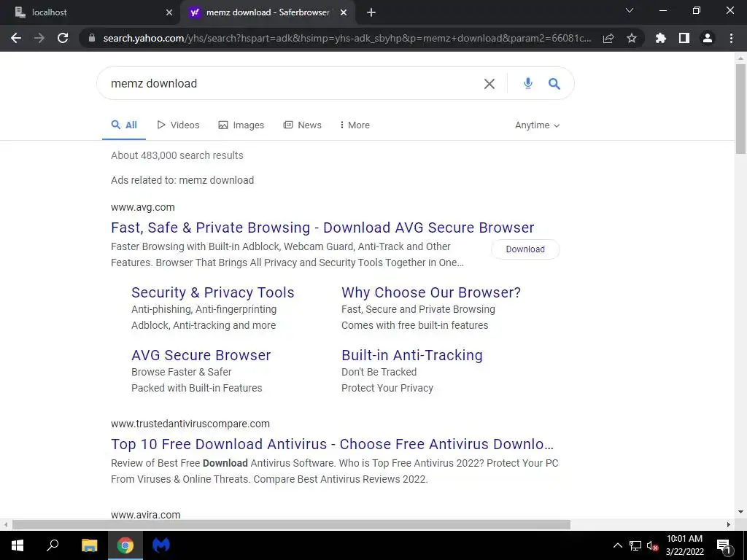The height and width of the screenshot is (560, 747).
Task: Close the localhost tab
Action: click(169, 12)
